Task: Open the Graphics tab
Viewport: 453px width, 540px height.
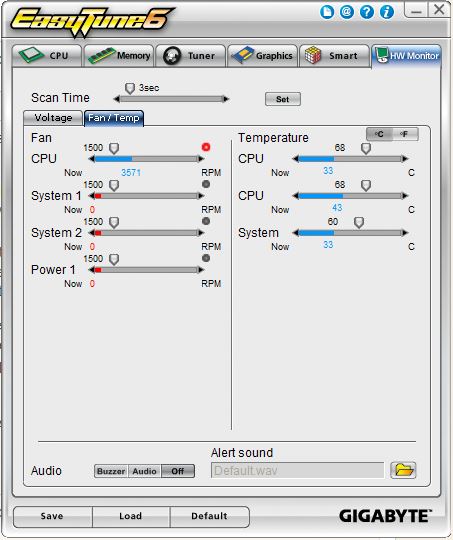Action: (x=262, y=55)
